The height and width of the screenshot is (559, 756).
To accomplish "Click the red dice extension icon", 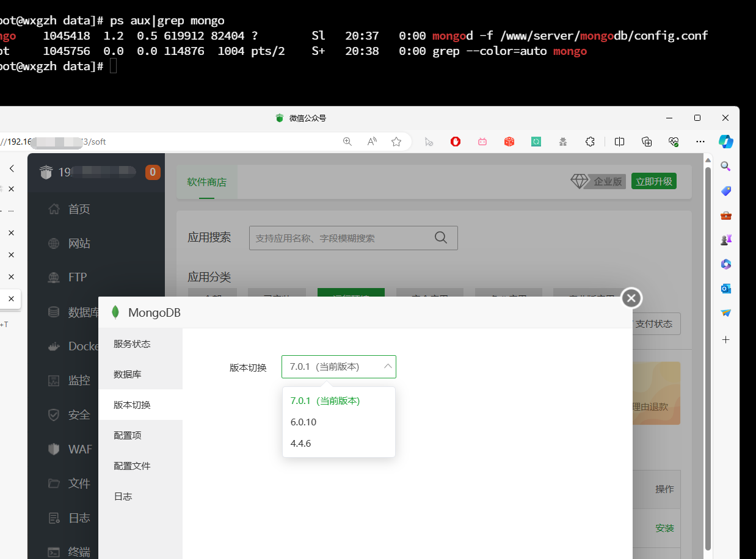I will [509, 142].
